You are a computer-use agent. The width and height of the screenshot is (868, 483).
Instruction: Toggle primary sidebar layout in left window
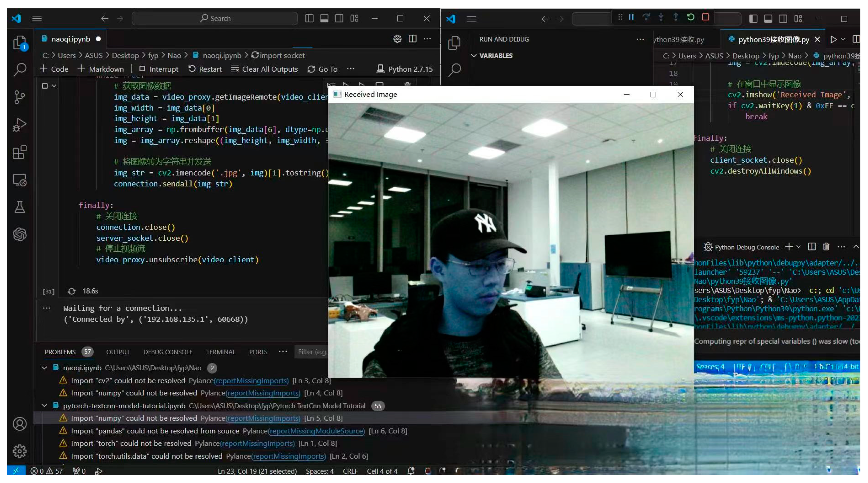[309, 19]
